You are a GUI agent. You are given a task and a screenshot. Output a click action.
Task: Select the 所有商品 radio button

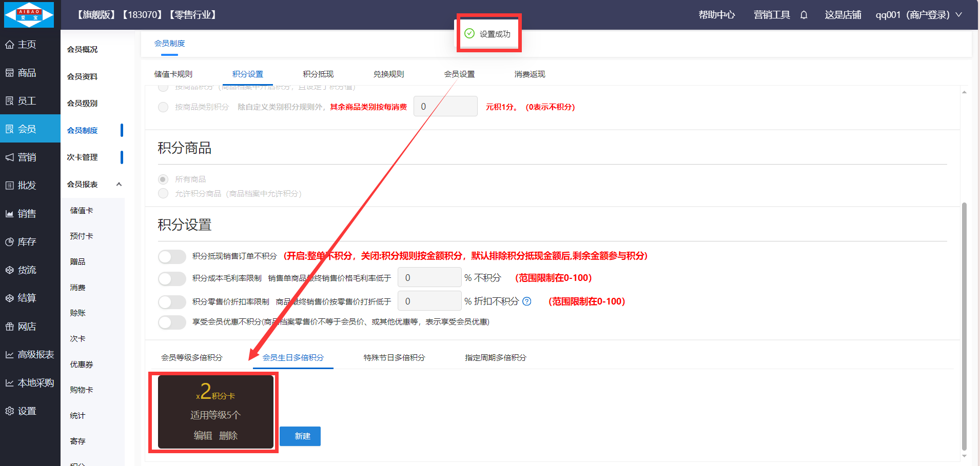click(x=163, y=179)
